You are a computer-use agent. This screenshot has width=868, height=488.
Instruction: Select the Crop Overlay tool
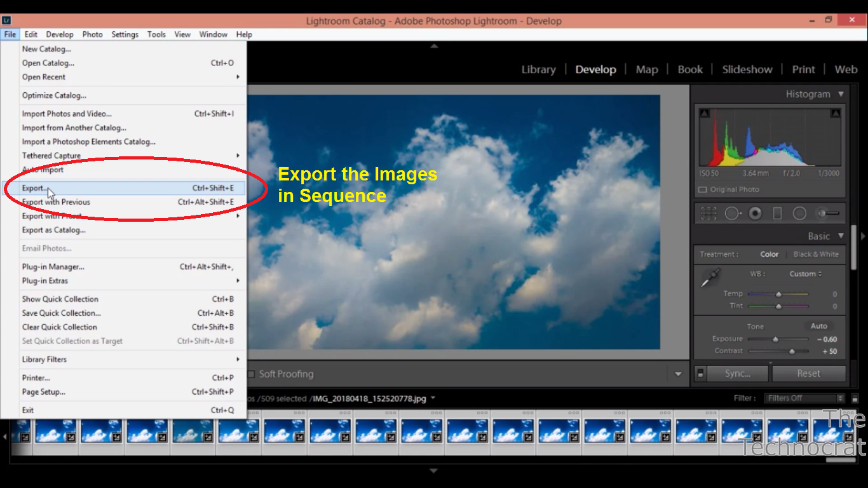click(x=709, y=213)
